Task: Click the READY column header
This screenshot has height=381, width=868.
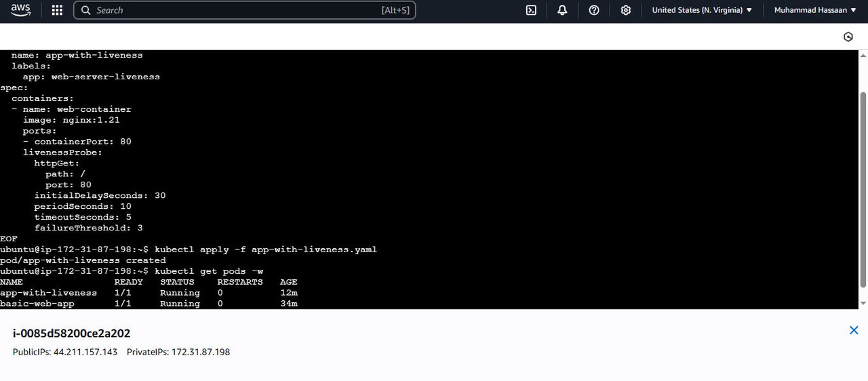Action: point(129,282)
